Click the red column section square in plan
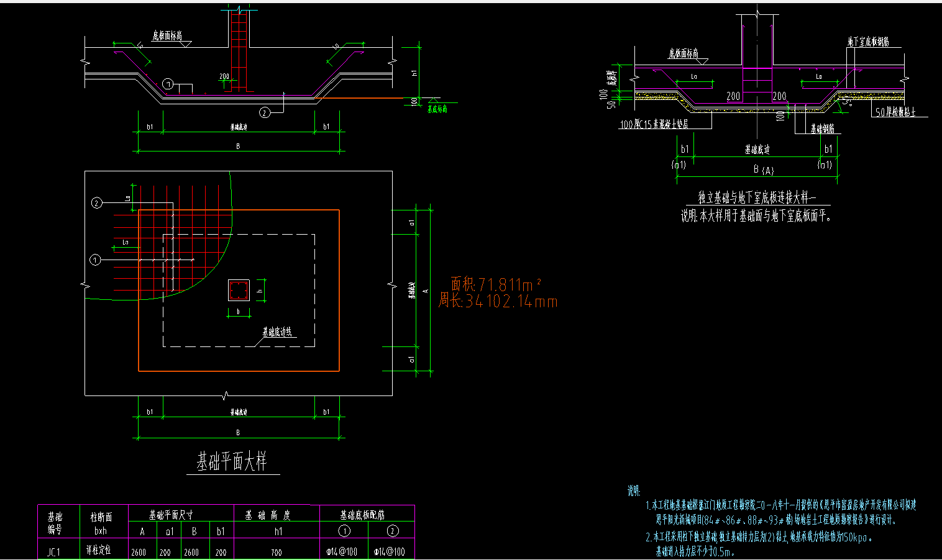The image size is (942, 560). click(238, 290)
